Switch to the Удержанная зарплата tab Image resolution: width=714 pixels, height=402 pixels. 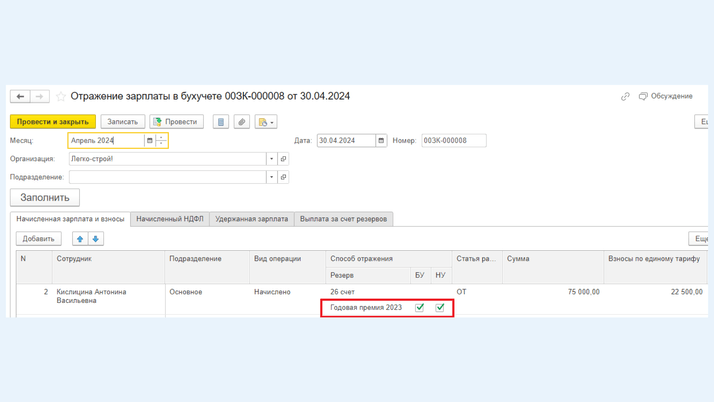[252, 219]
